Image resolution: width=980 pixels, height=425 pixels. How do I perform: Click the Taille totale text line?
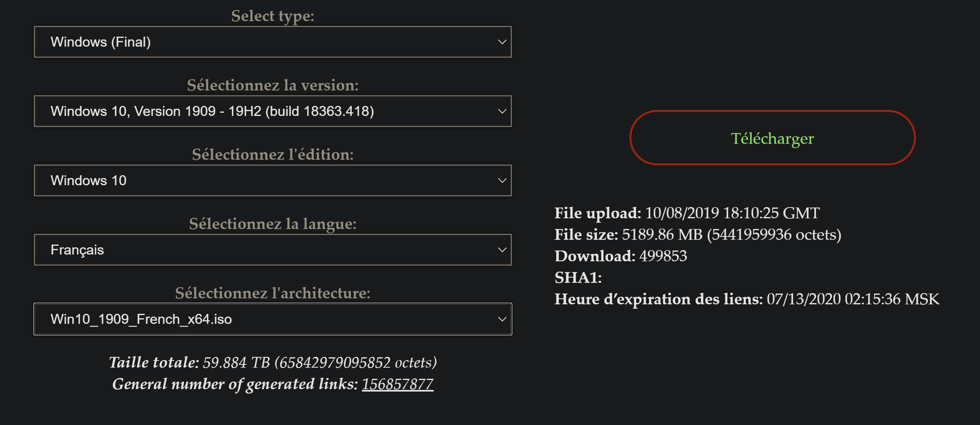[x=273, y=362]
